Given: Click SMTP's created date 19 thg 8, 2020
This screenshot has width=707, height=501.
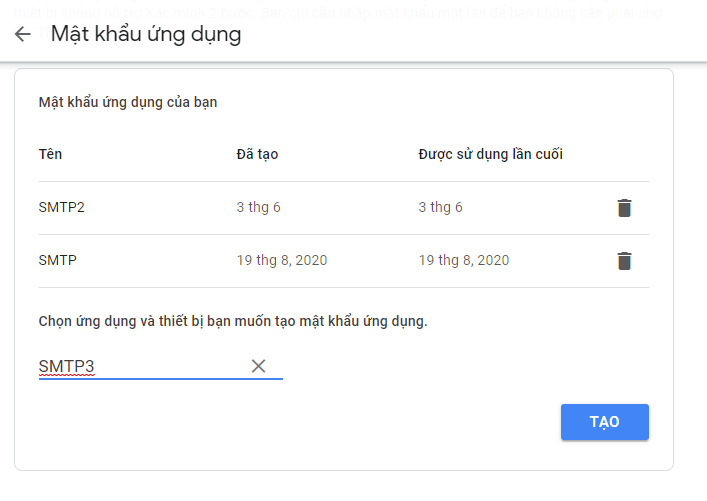Looking at the screenshot, I should click(x=282, y=260).
